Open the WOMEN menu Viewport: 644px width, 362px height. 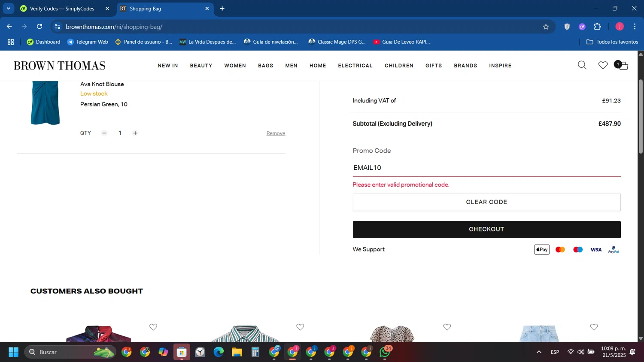click(x=235, y=66)
